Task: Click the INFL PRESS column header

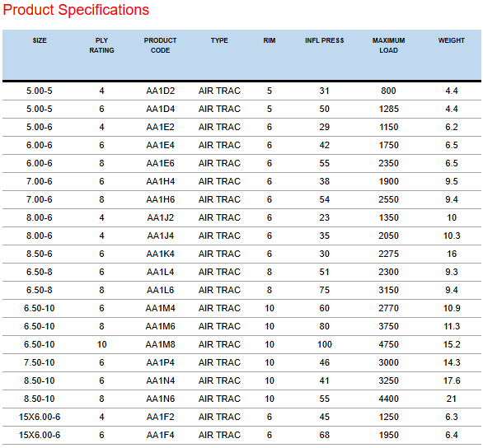Action: (325, 40)
